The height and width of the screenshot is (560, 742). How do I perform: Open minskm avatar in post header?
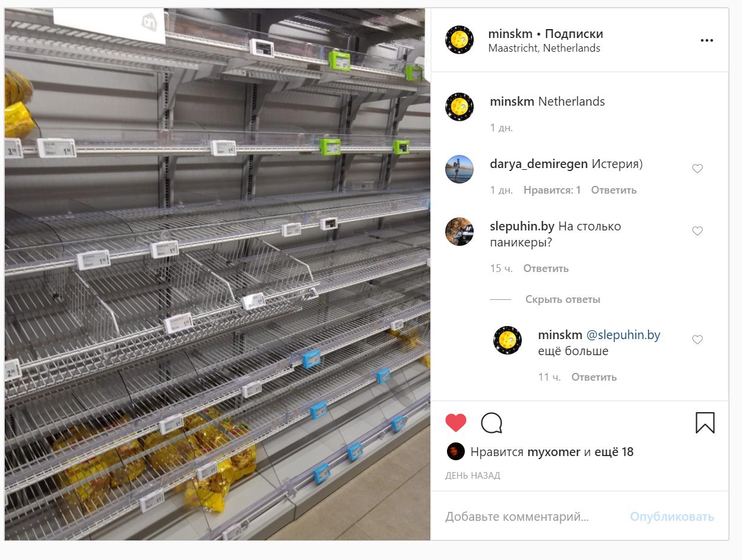[459, 40]
